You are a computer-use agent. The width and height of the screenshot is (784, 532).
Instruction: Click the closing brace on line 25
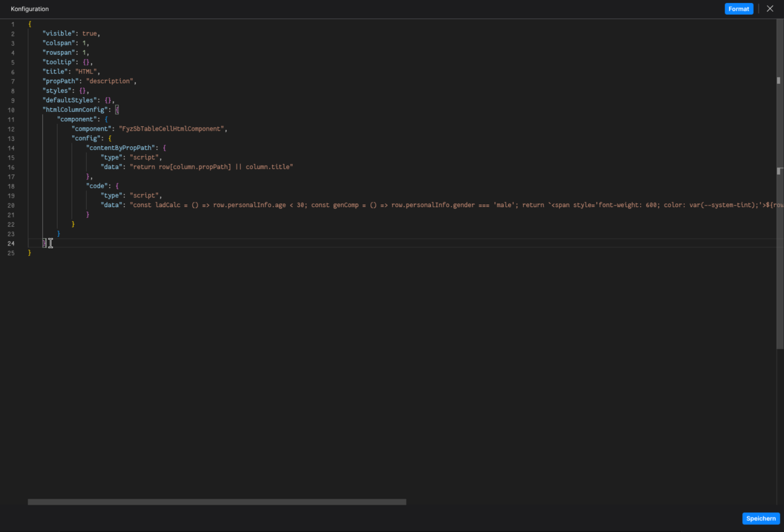[x=29, y=253]
